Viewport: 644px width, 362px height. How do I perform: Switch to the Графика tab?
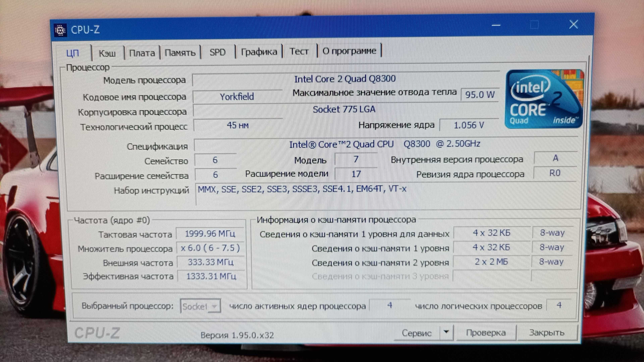click(x=259, y=51)
